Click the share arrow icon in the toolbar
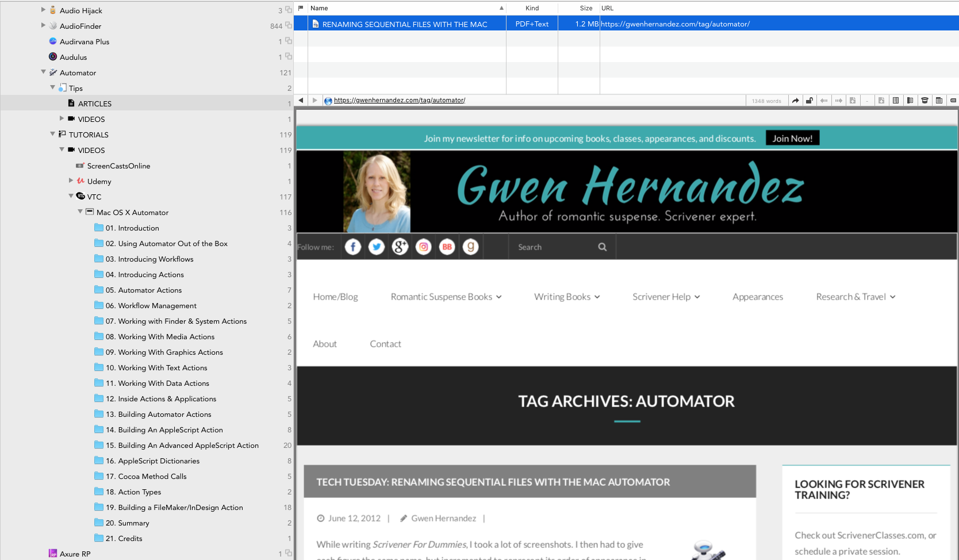 click(795, 101)
